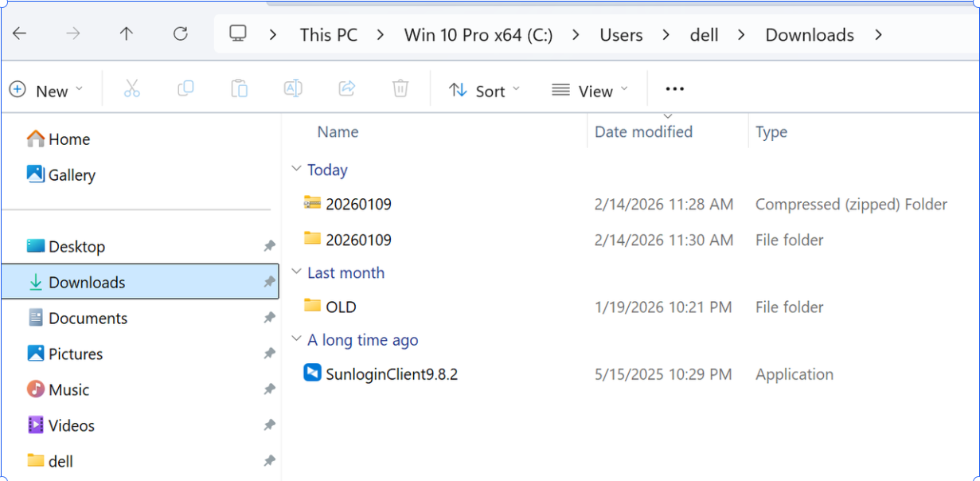Click the Share icon in toolbar
Image resolution: width=980 pixels, height=481 pixels.
point(347,89)
